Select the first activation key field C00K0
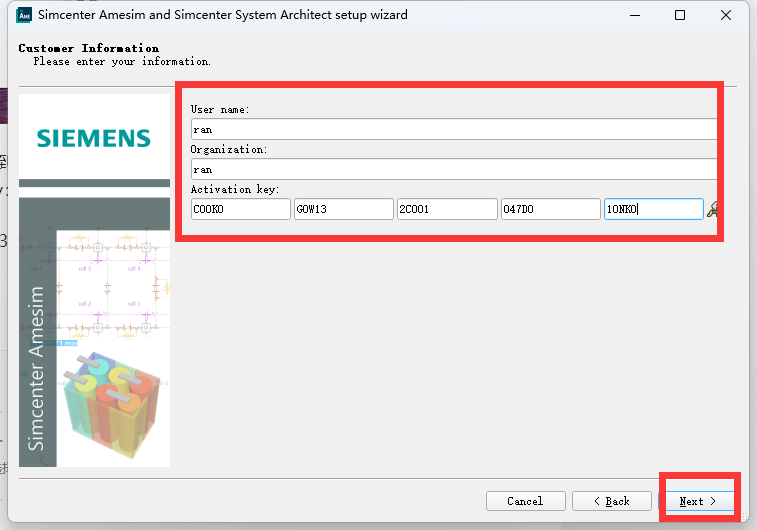The width and height of the screenshot is (757, 530). (241, 209)
